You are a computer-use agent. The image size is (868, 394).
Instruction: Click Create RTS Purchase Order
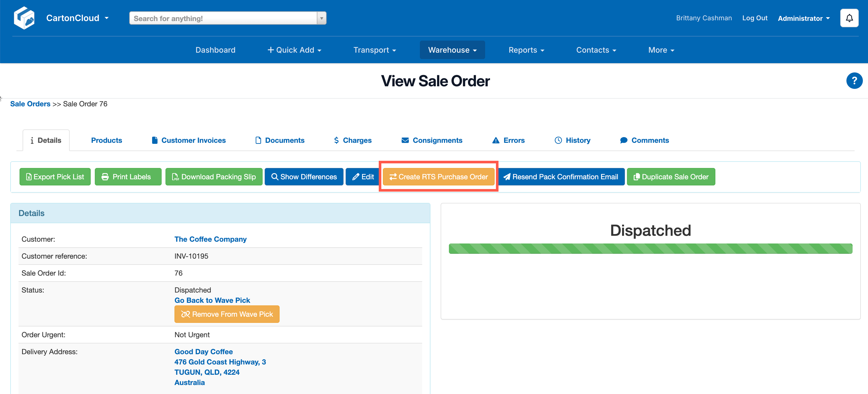pos(438,177)
